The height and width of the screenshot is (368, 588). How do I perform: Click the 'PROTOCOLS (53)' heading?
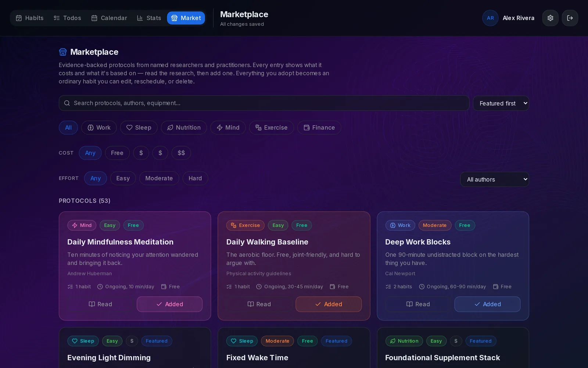(x=85, y=201)
